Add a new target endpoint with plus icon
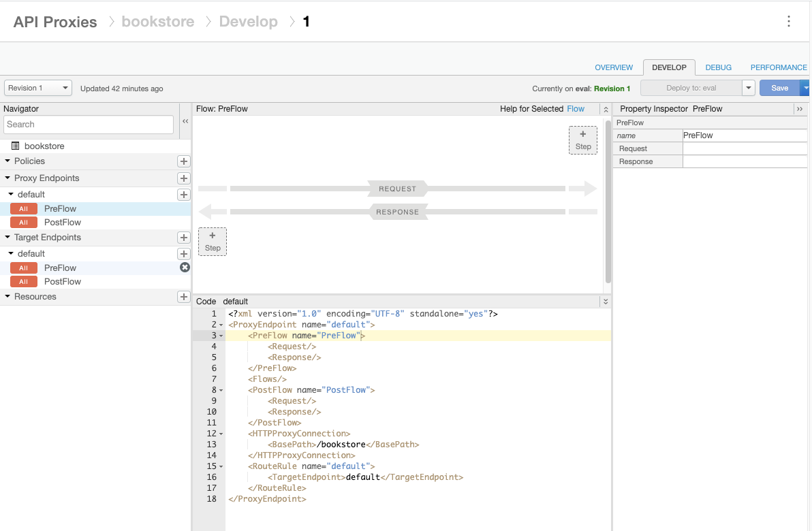812x531 pixels. 183,238
